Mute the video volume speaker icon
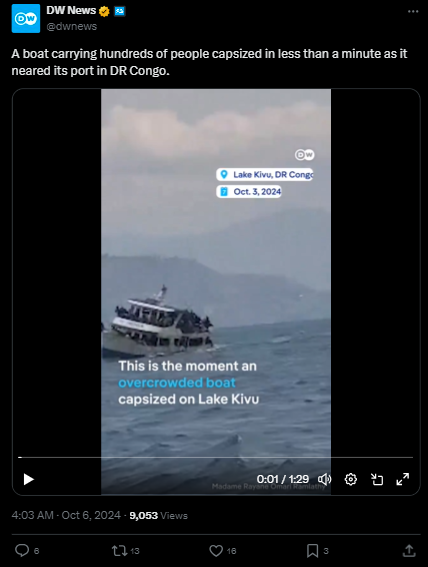 324,479
